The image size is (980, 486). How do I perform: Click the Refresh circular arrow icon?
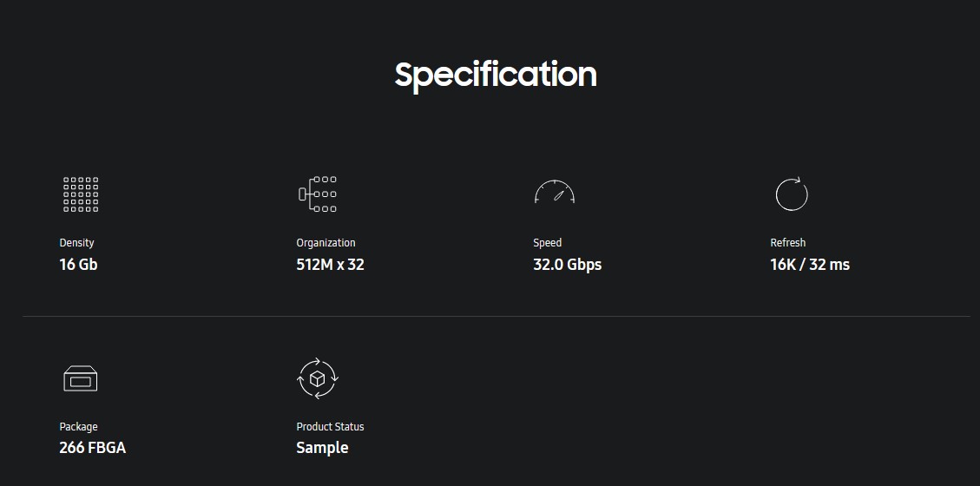pyautogui.click(x=791, y=194)
